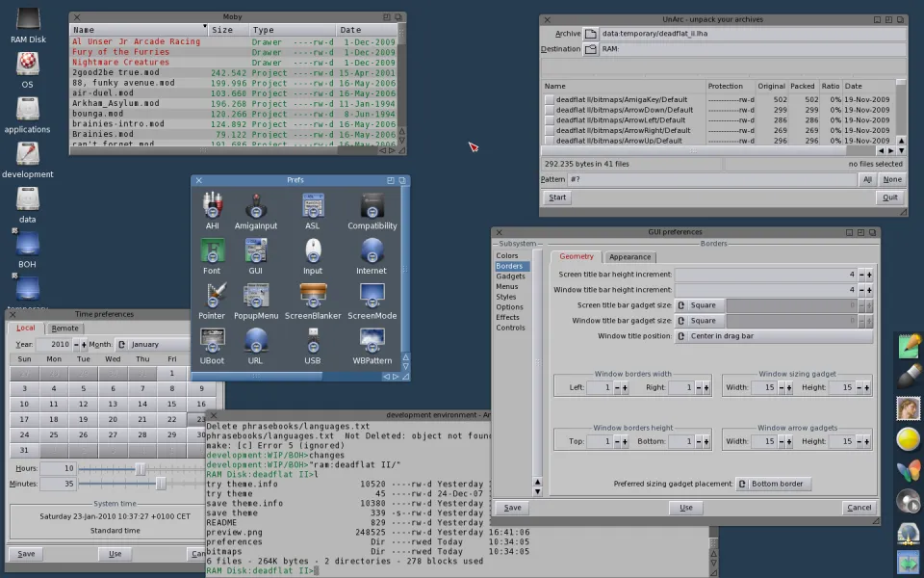
Task: Click the archive file chooser icon in UnArc
Action: pos(591,34)
